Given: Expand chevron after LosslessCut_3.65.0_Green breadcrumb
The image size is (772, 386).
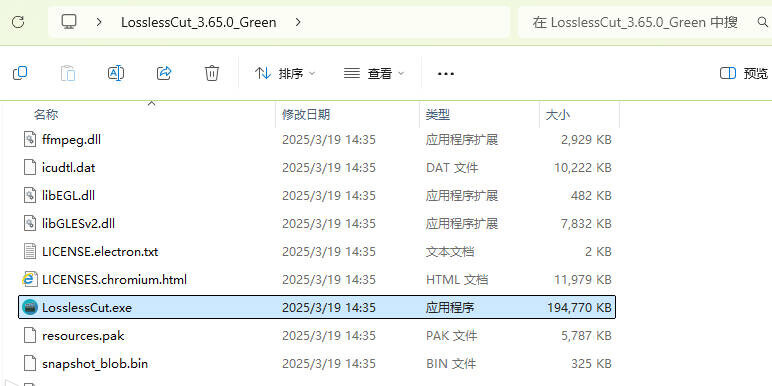Looking at the screenshot, I should click(298, 22).
